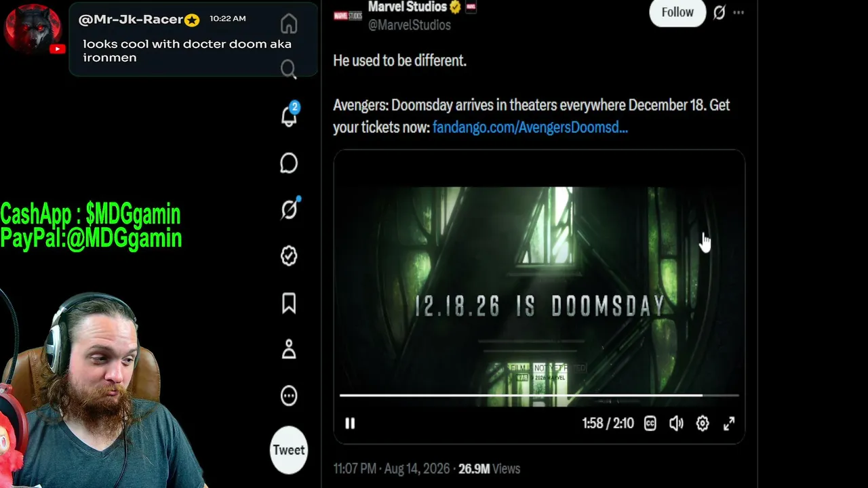Mute the video volume
This screenshot has height=488, width=868.
pos(676,424)
